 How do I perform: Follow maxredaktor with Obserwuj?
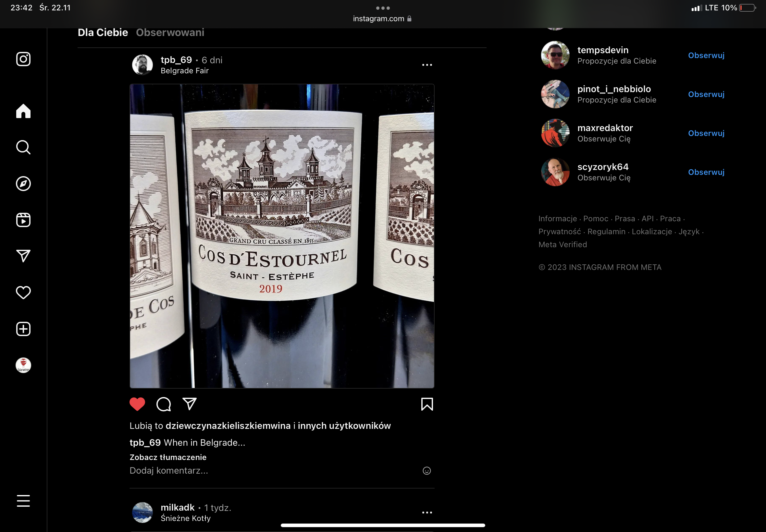click(x=706, y=133)
